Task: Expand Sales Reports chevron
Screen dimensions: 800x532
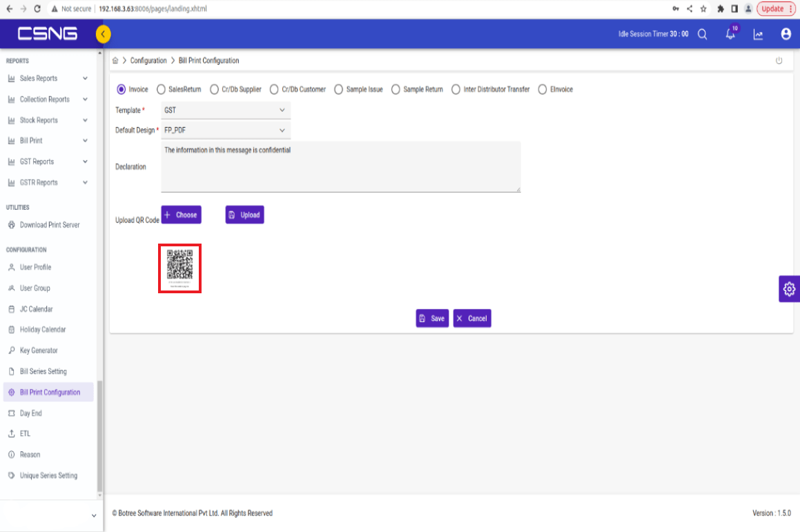Action: click(85, 79)
